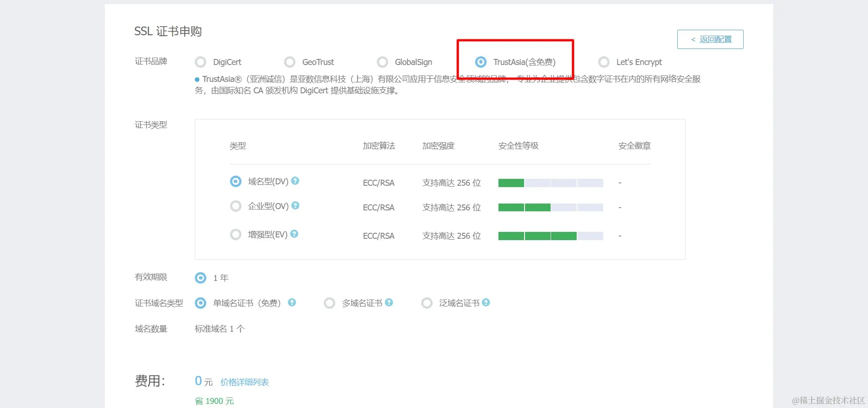Select TrustAsia(含免费) radio button

pyautogui.click(x=481, y=62)
